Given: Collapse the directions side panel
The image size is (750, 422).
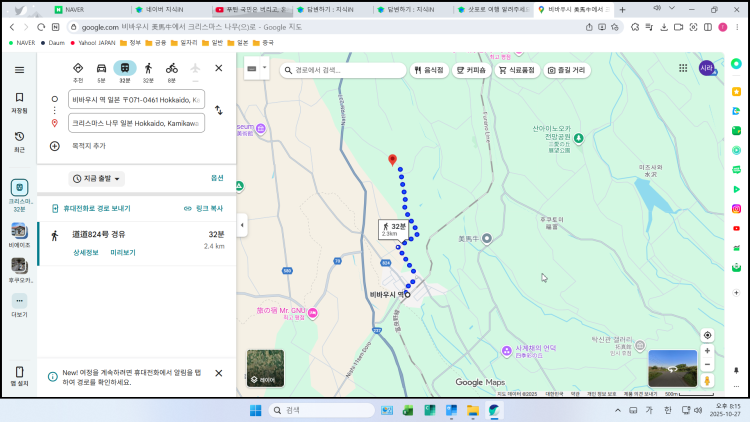Looking at the screenshot, I should coord(241,225).
